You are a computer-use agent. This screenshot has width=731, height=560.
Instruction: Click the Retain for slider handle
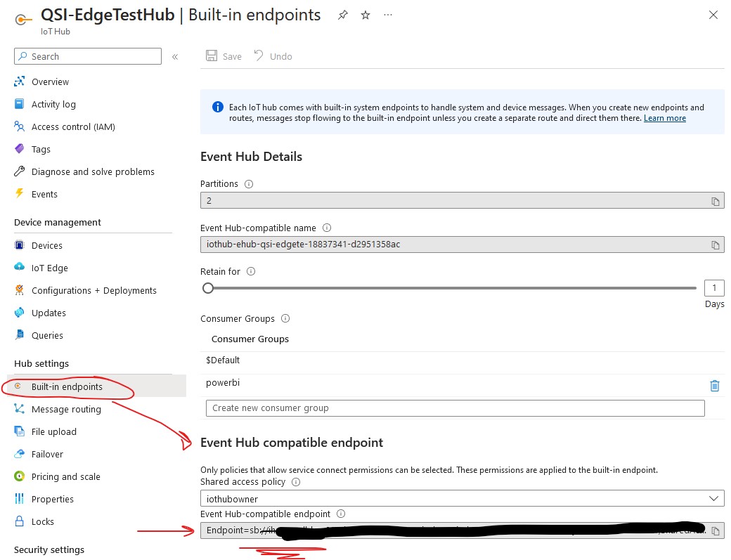208,288
